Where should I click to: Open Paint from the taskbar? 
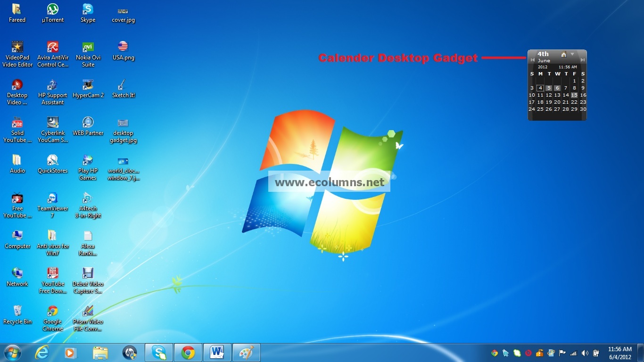(x=247, y=352)
